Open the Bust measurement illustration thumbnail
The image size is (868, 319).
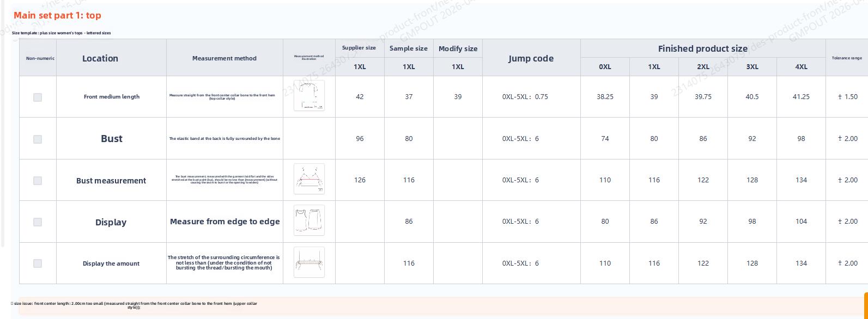click(x=309, y=179)
